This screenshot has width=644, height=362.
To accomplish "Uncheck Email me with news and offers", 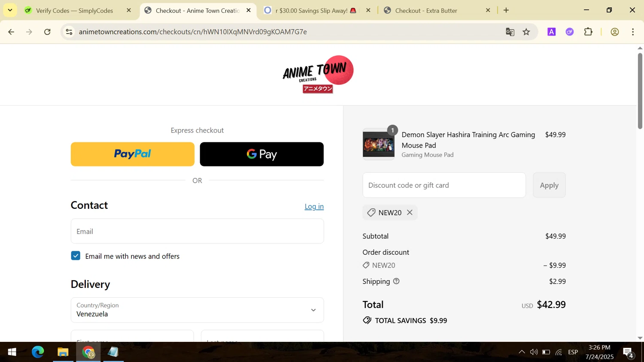I will pos(76,256).
